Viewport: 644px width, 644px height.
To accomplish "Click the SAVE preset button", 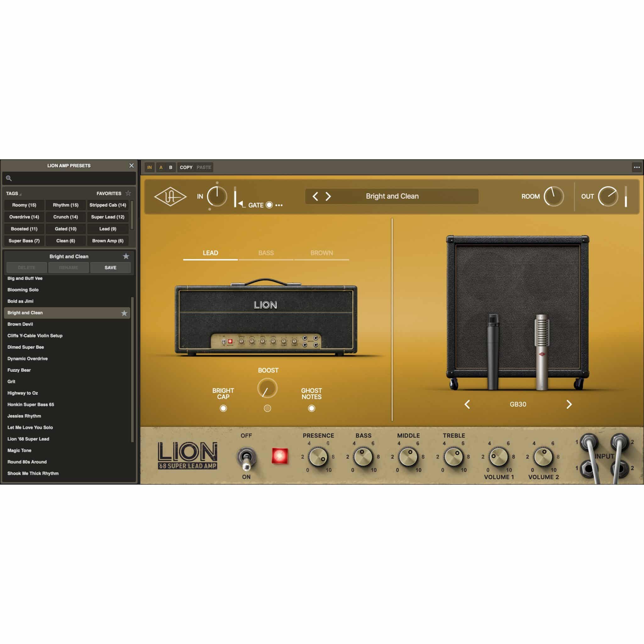I will click(110, 268).
